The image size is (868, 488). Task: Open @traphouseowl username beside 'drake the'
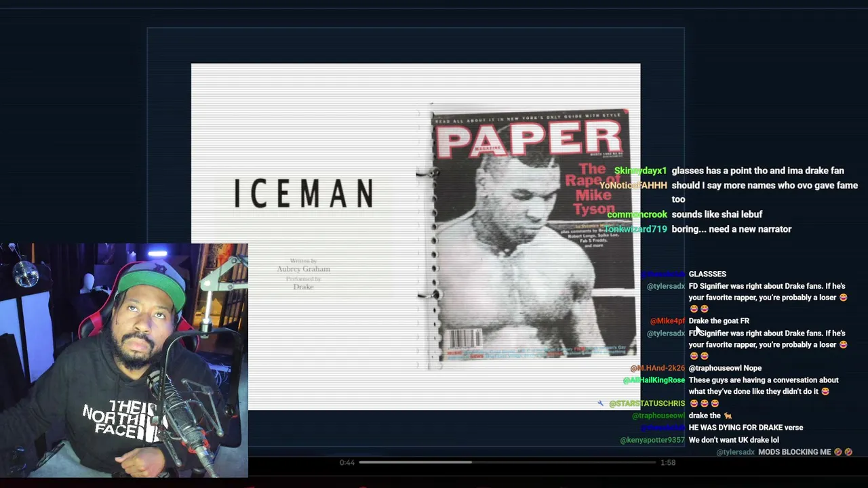tap(658, 415)
